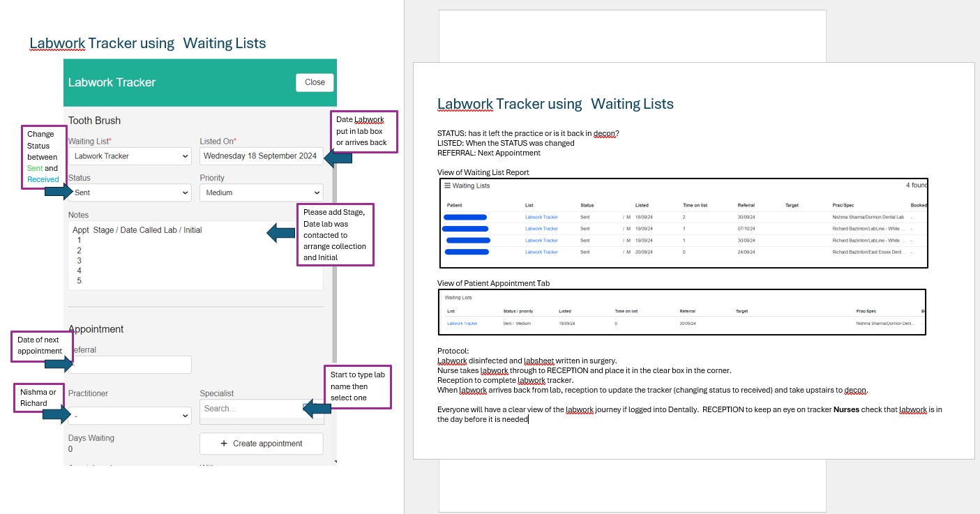Open Labwork Tracker link in Patient Appointment Tab table

[x=462, y=324]
